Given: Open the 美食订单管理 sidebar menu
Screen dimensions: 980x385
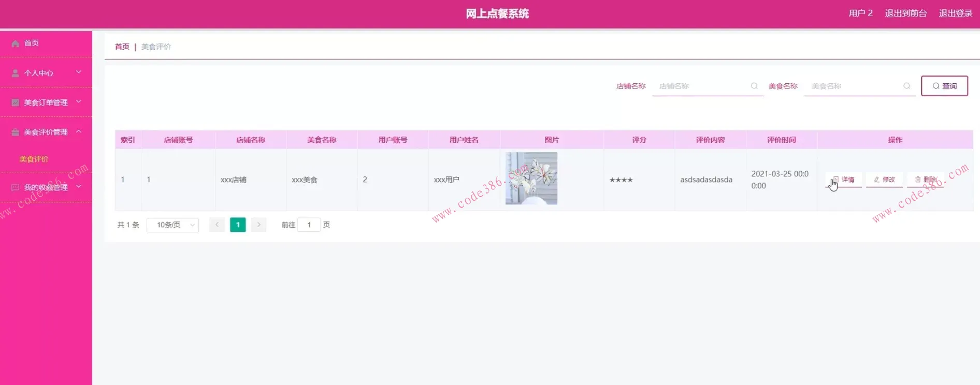Looking at the screenshot, I should [x=46, y=102].
